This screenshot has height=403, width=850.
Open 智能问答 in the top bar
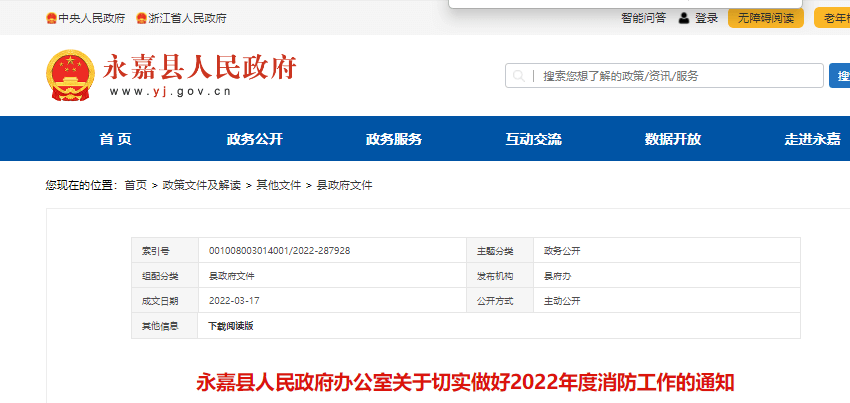[643, 18]
